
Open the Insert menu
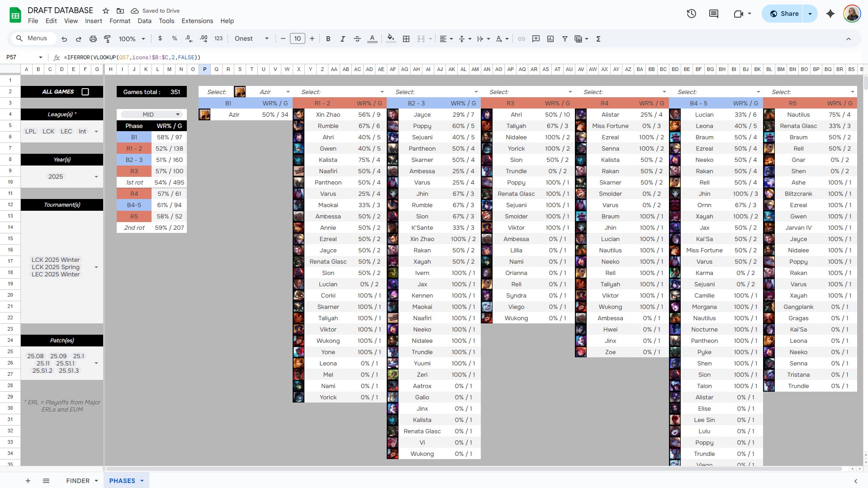pos(94,21)
